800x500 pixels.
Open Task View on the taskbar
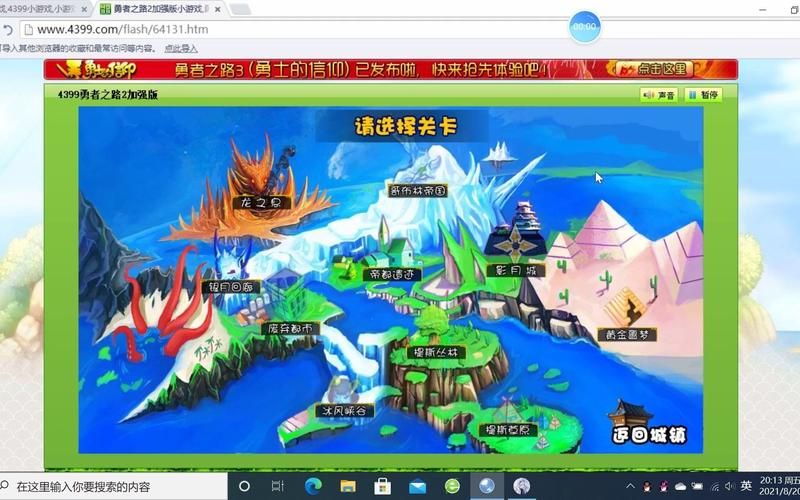(278, 486)
